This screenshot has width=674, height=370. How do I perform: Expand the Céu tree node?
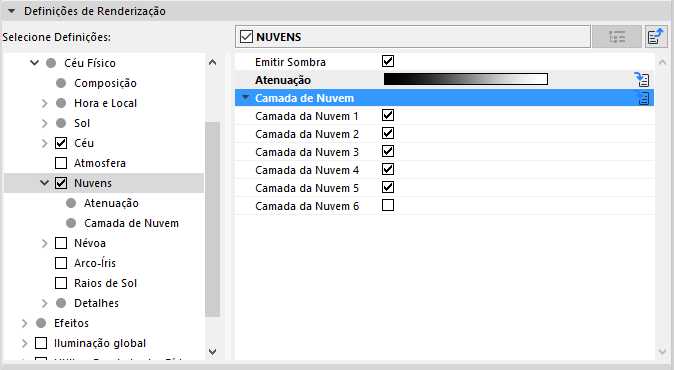click(45, 143)
